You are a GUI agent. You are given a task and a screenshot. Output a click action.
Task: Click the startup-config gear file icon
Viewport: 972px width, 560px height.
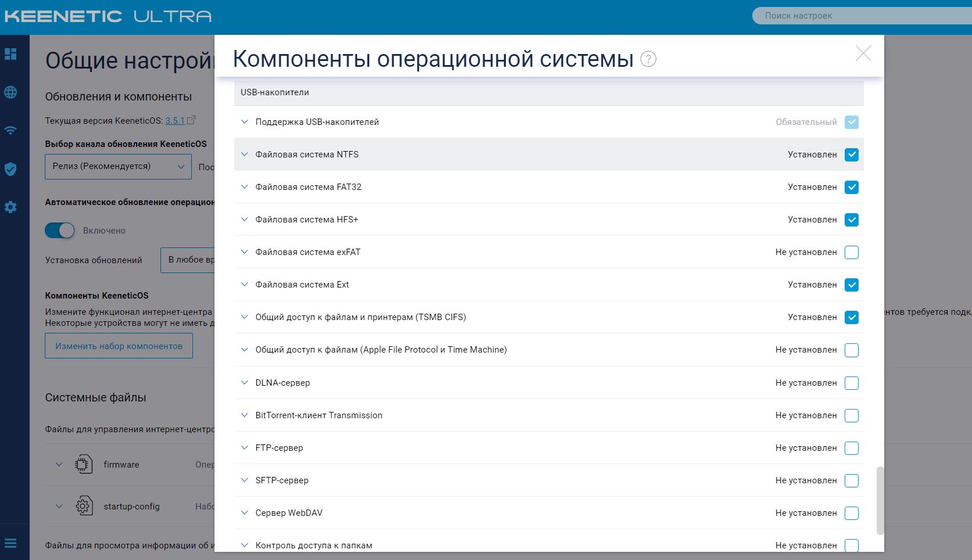pos(84,506)
